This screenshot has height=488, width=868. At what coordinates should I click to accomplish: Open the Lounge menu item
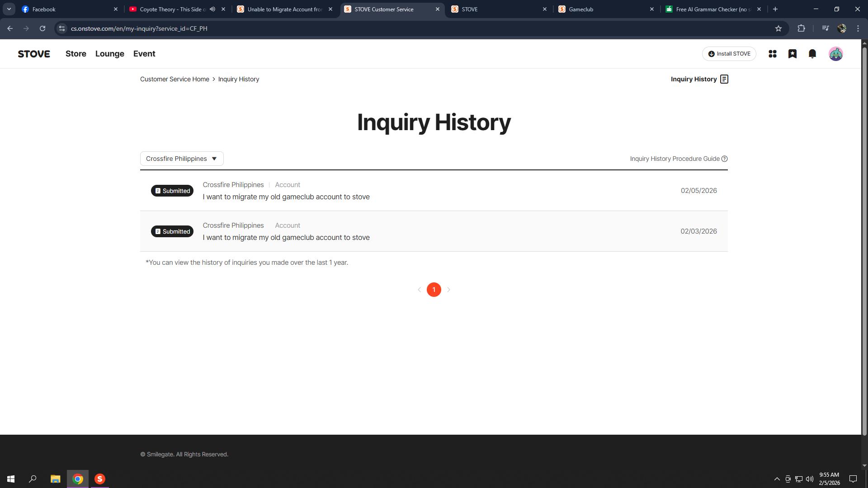click(109, 54)
